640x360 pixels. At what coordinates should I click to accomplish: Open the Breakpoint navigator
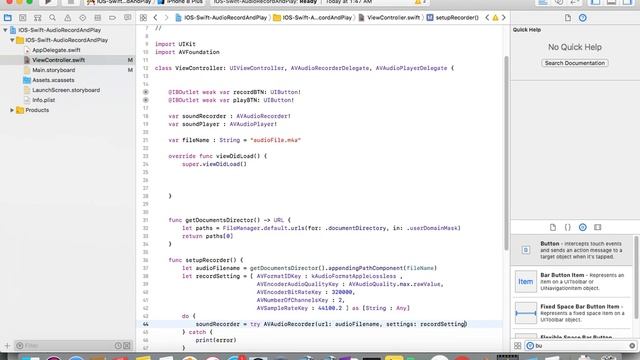click(x=112, y=18)
